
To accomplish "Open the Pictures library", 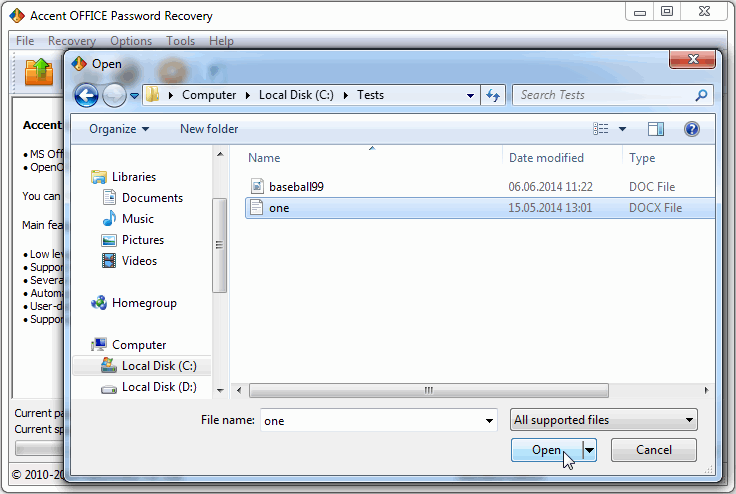I will 143,240.
